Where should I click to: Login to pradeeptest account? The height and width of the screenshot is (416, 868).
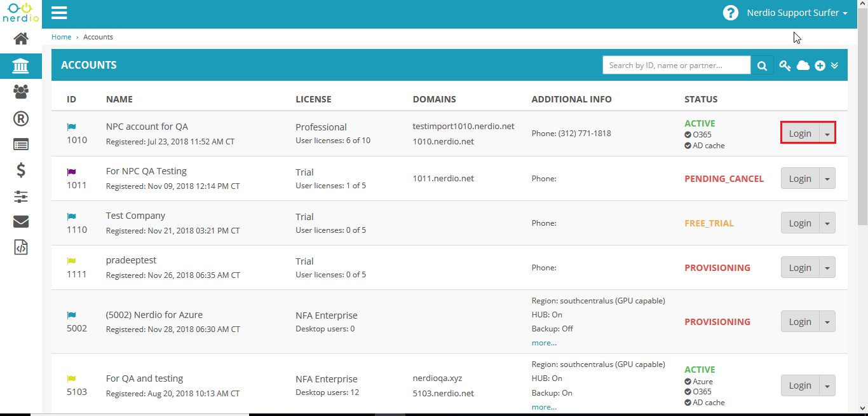800,268
